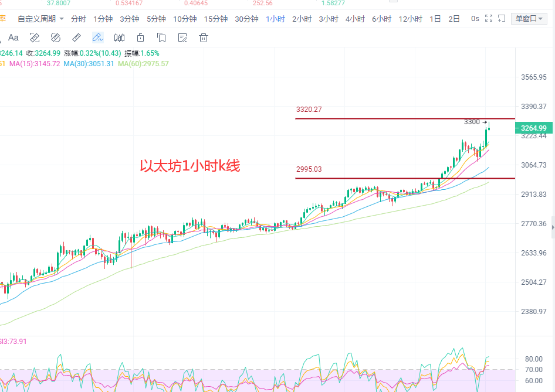Click the add-window icon beside fullscreen

(x=500, y=19)
